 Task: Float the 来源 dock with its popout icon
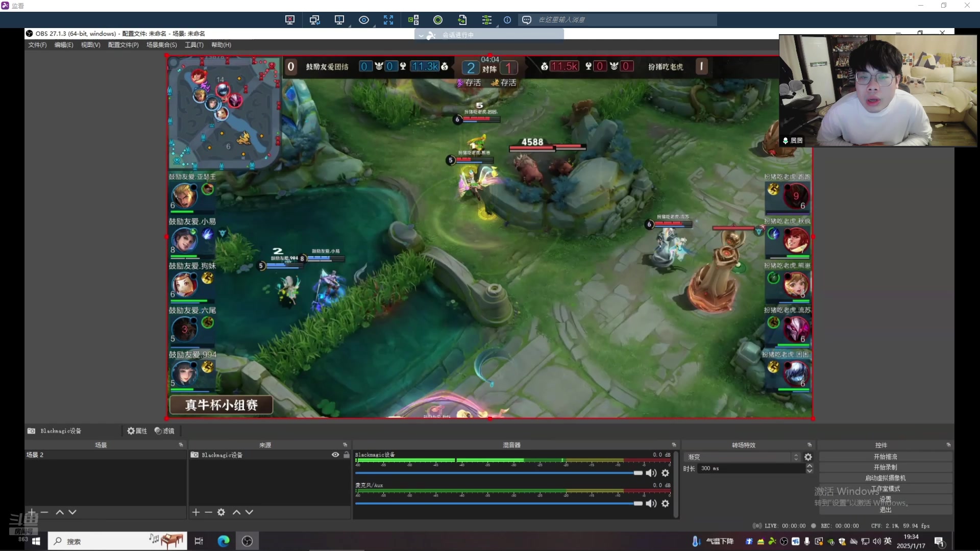(345, 445)
